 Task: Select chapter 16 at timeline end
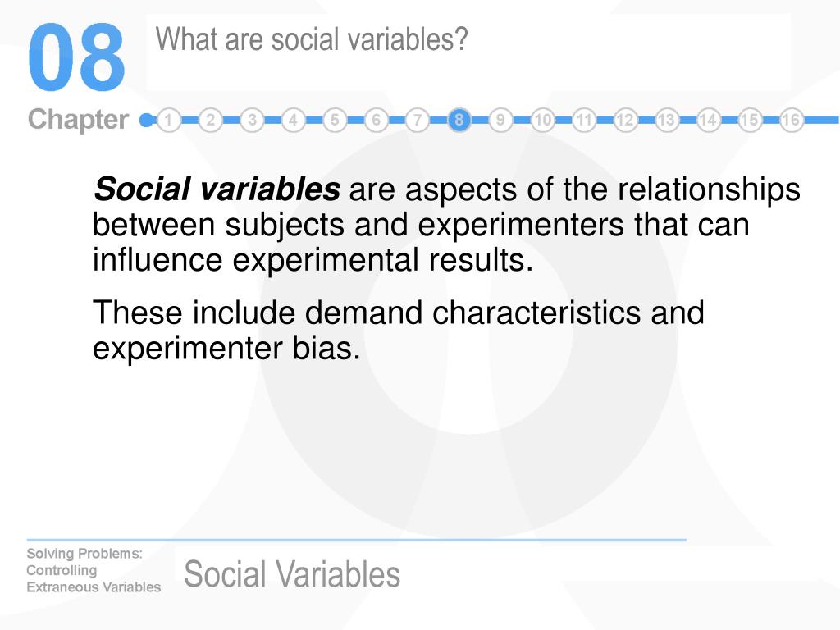point(792,120)
